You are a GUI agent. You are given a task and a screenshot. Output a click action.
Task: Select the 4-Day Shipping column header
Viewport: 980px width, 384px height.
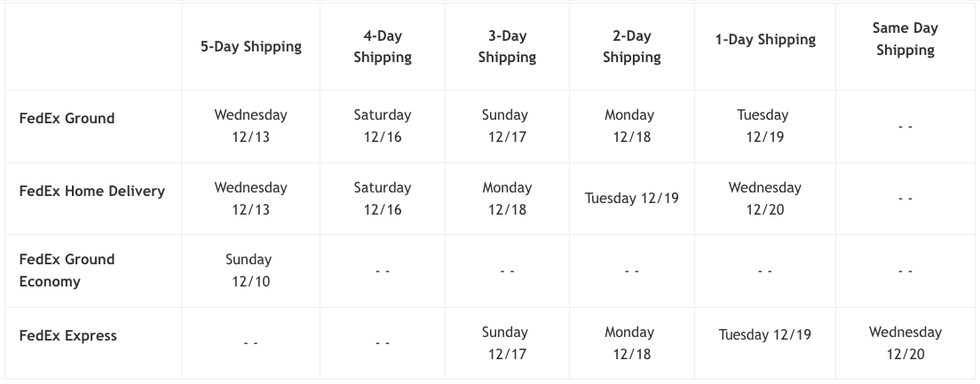click(383, 47)
